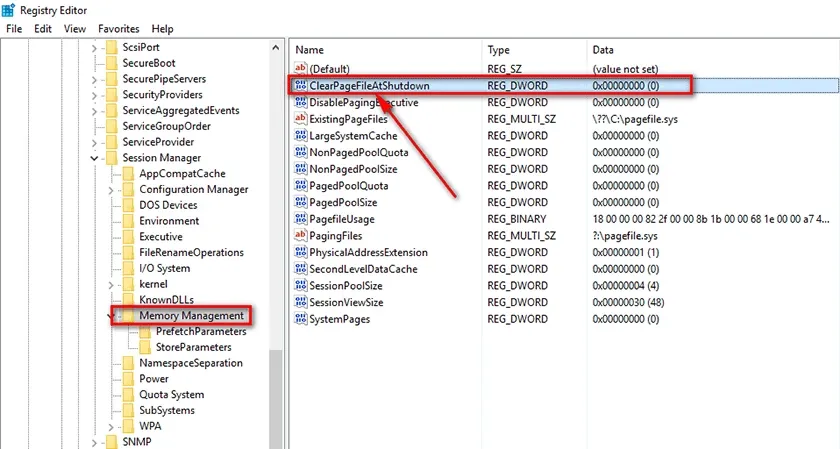Click the PagingFiles string value icon
Image resolution: width=840 pixels, height=449 pixels.
pos(301,235)
